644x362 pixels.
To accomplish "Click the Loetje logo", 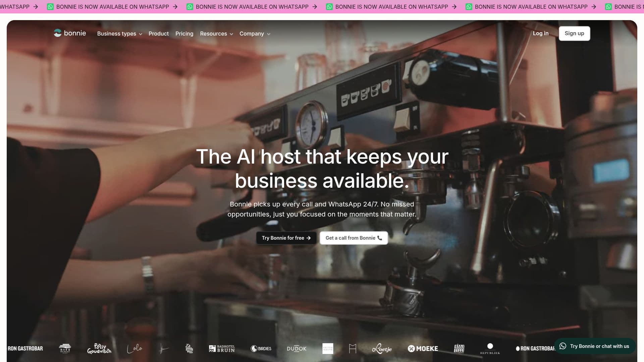I will [382, 349].
